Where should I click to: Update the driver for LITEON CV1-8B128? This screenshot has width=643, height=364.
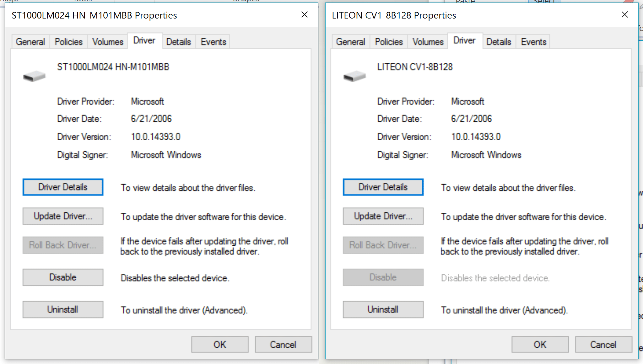[x=383, y=216]
